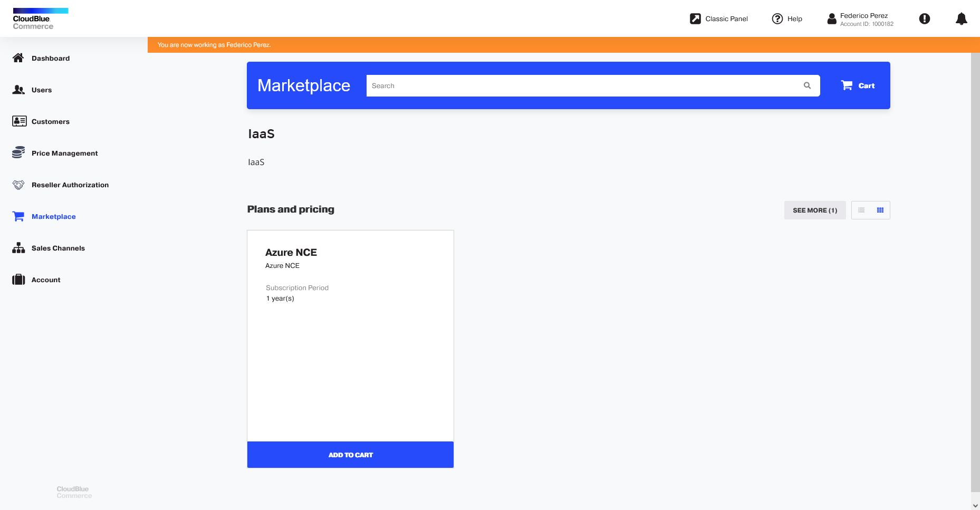The image size is (980, 510).
Task: Click the Marketplace cart icon in sidebar
Action: [x=18, y=216]
